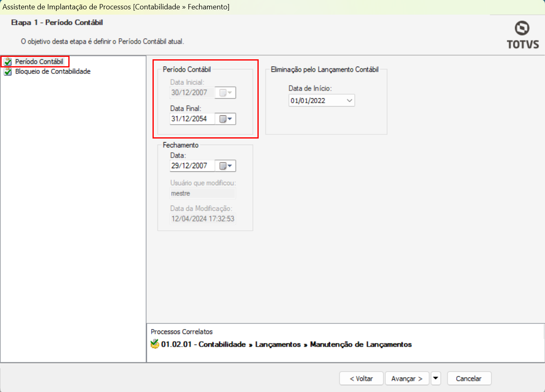Viewport: 545px width, 392px height.
Task: Open calendar for Data Final
Action: point(225,119)
